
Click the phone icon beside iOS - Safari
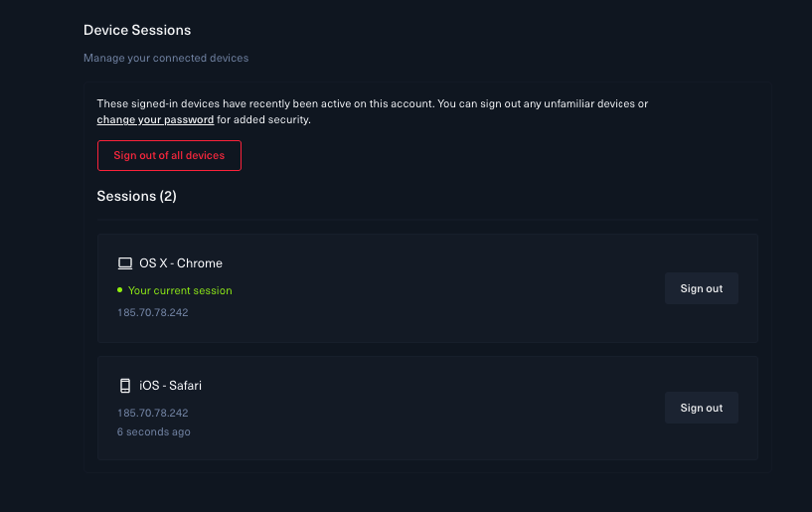click(x=125, y=386)
